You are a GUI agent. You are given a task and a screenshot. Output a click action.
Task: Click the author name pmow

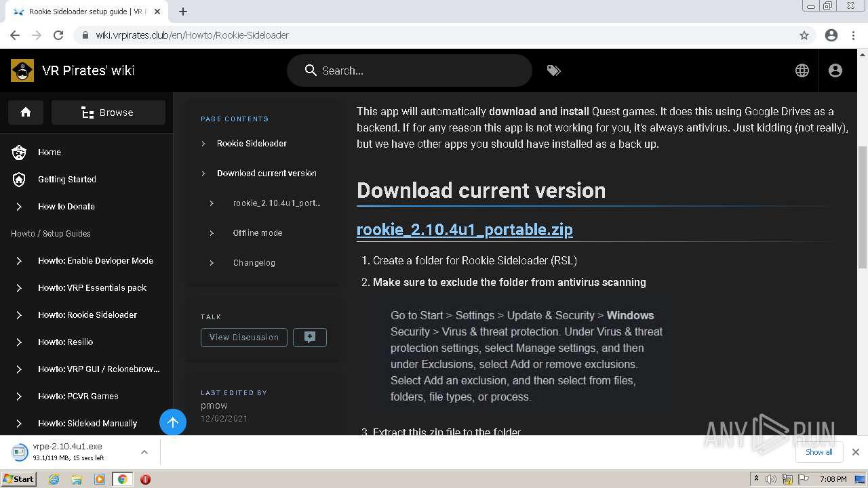click(x=214, y=405)
